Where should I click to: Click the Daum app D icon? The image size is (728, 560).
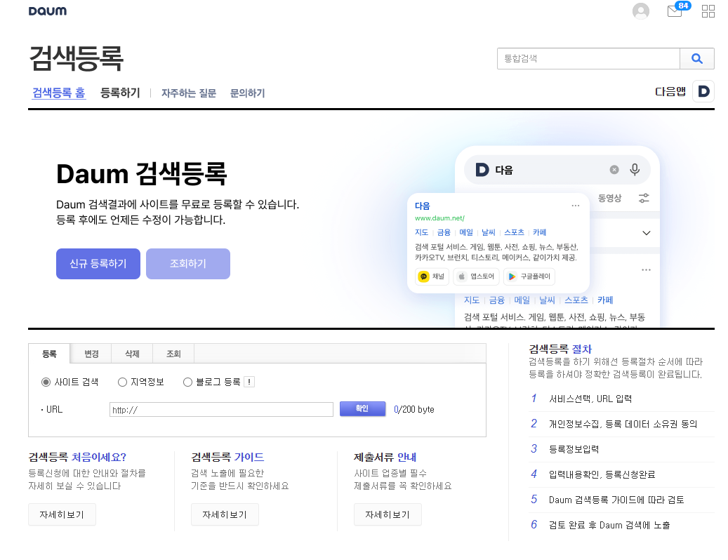pos(703,91)
